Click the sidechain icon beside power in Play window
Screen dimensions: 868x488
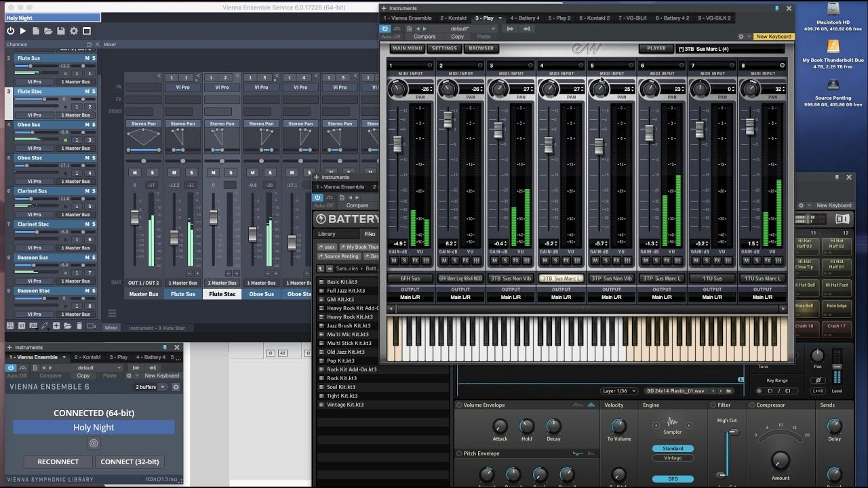point(397,28)
